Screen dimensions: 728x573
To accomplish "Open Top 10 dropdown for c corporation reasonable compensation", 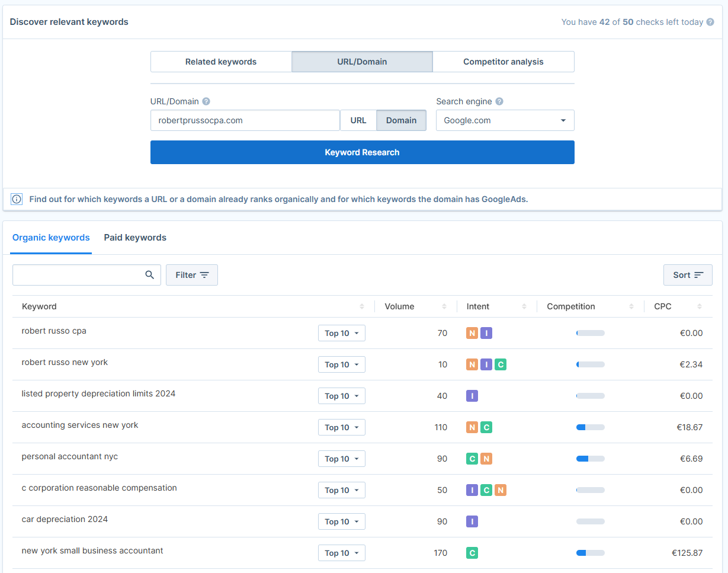I will pyautogui.click(x=342, y=490).
